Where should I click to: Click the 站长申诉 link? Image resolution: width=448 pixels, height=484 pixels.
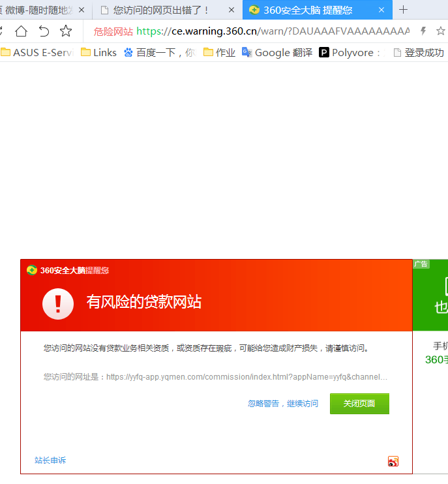[50, 461]
